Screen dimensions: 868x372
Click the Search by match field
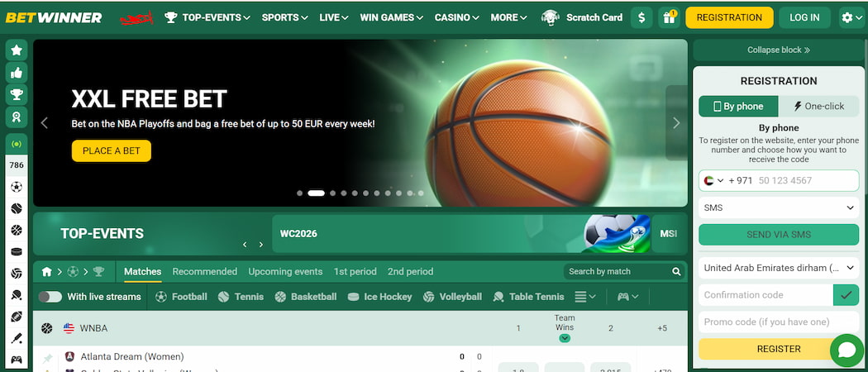click(616, 272)
